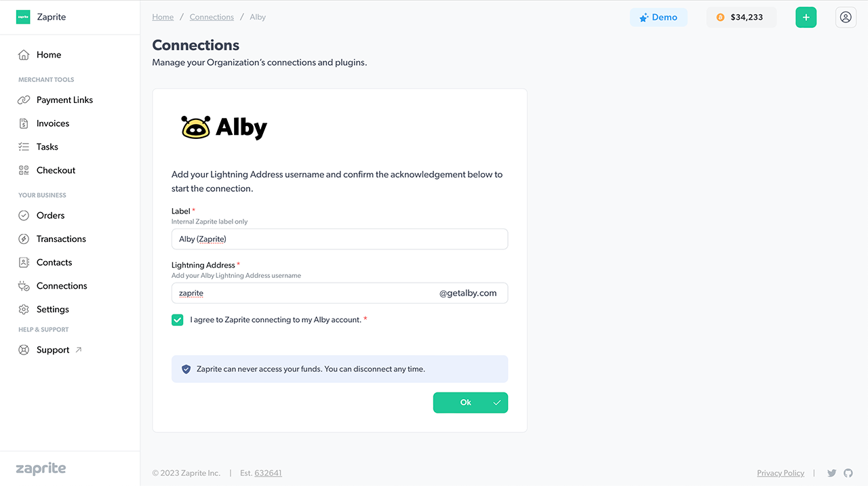This screenshot has width=868, height=486.
Task: Click the Settings gear icon in sidebar
Action: click(x=24, y=309)
